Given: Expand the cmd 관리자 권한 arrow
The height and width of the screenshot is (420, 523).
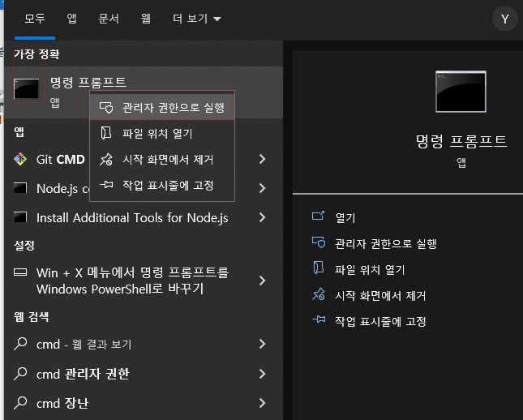Looking at the screenshot, I should click(263, 374).
